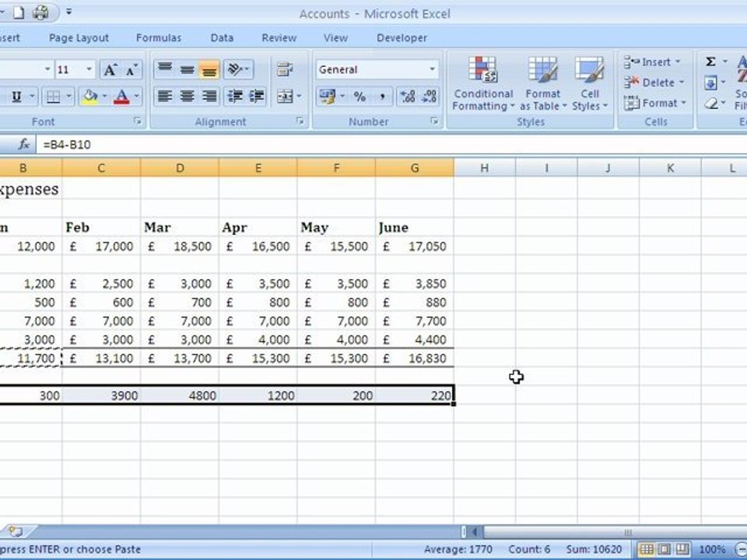This screenshot has width=747, height=560.
Task: Switch to Page Layout view in status bar
Action: click(x=665, y=550)
